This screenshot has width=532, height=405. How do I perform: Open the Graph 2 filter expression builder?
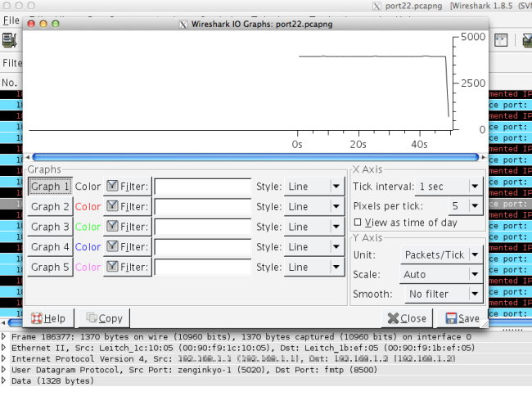(127, 206)
